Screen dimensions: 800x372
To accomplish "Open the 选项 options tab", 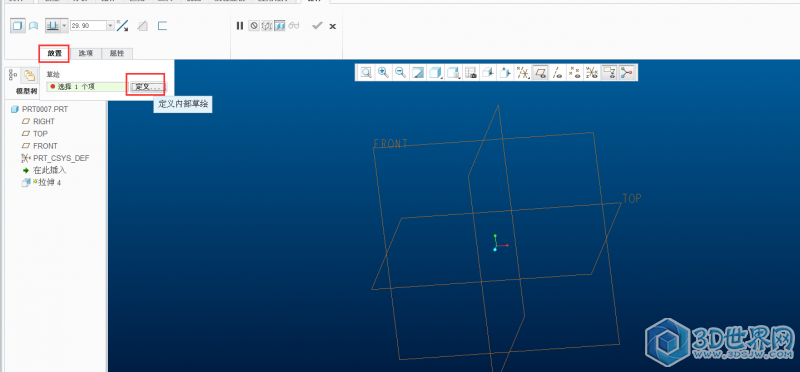I will [86, 53].
